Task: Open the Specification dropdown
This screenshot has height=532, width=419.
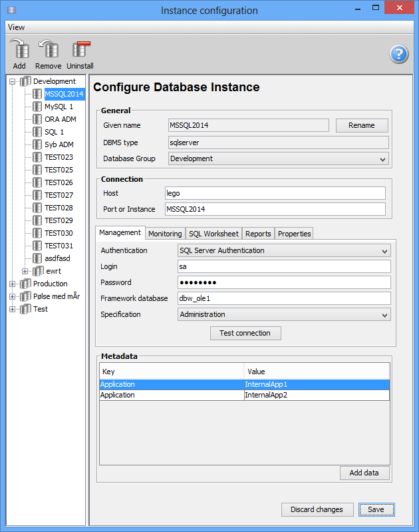Action: (x=284, y=314)
